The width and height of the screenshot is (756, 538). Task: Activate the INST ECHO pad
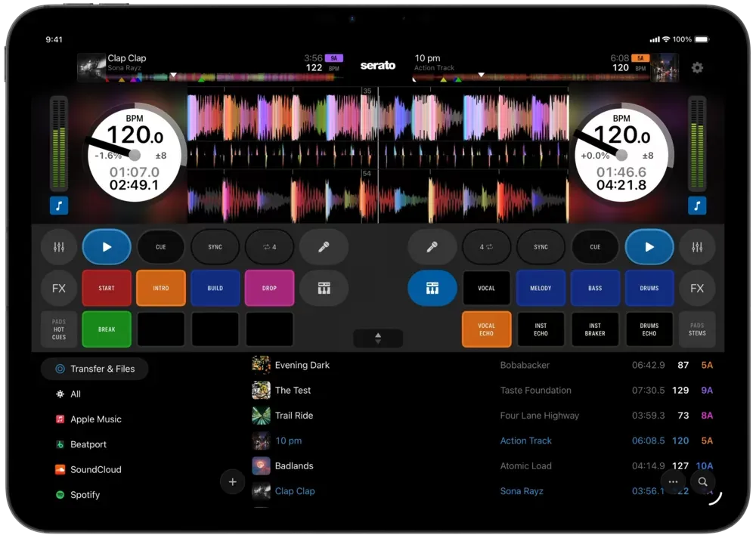click(541, 329)
